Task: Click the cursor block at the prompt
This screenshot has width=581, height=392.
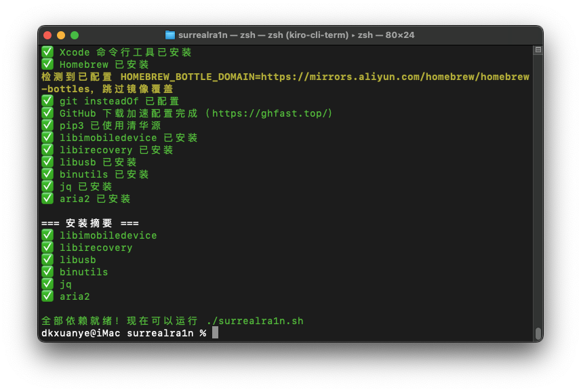Action: pos(216,333)
